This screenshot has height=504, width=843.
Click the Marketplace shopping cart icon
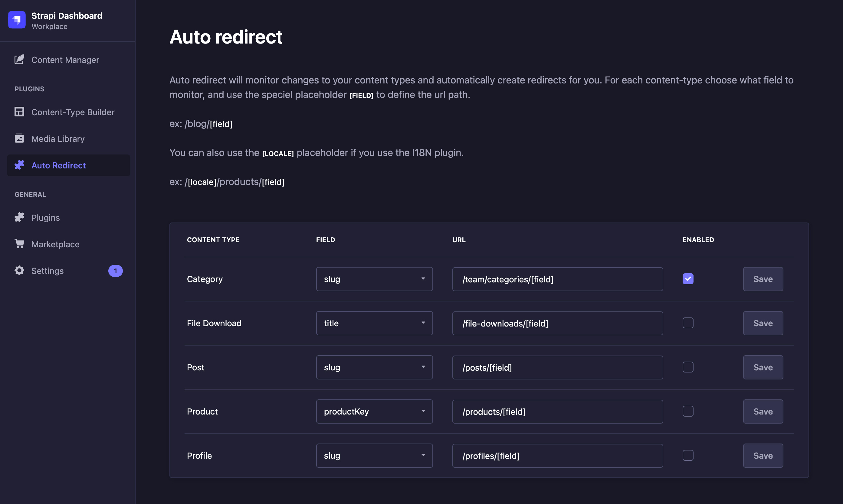(19, 244)
